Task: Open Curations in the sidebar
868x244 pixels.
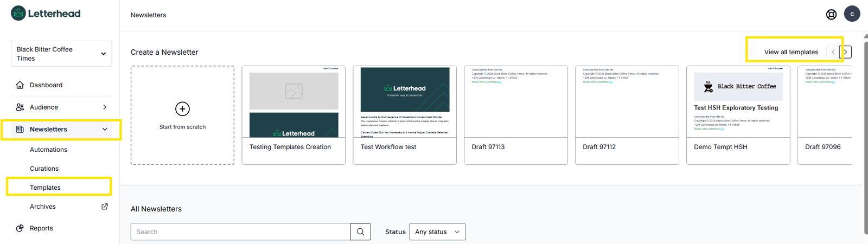Action: tap(44, 169)
